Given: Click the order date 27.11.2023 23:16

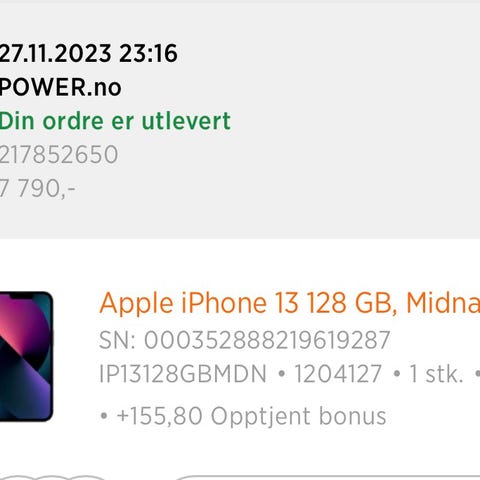Looking at the screenshot, I should click(x=88, y=53).
